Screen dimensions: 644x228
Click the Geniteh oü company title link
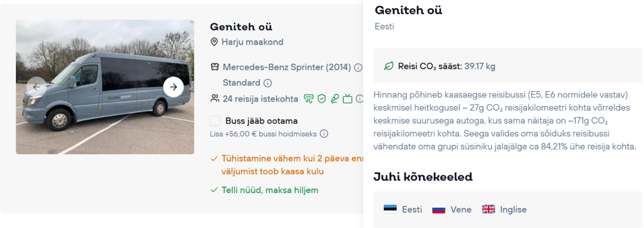241,27
